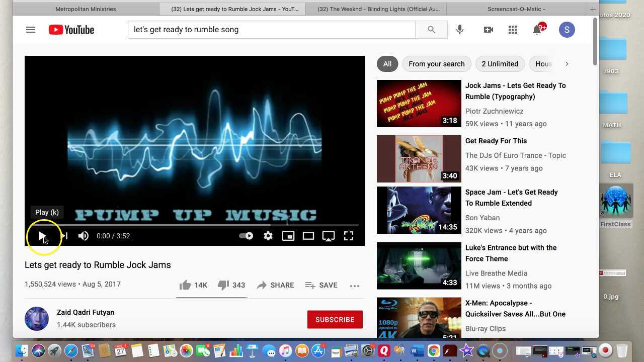
Task: Open Finder in the Dock
Action: click(22, 350)
